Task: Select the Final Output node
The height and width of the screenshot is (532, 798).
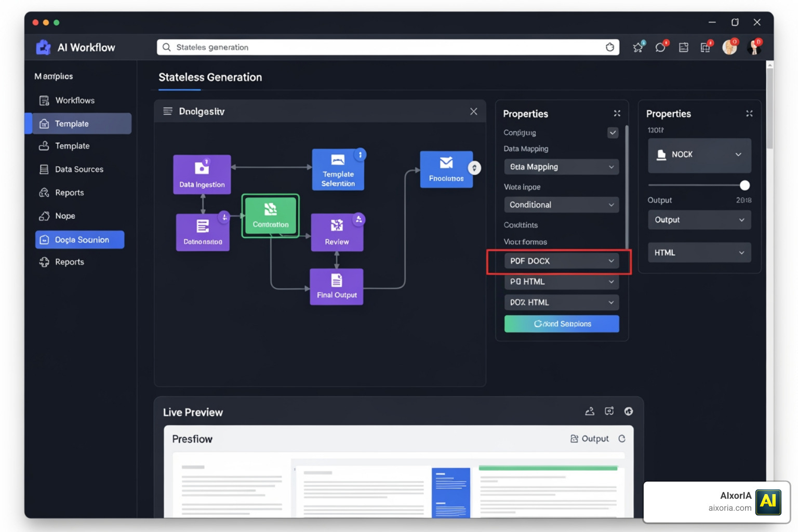Action: (x=337, y=286)
